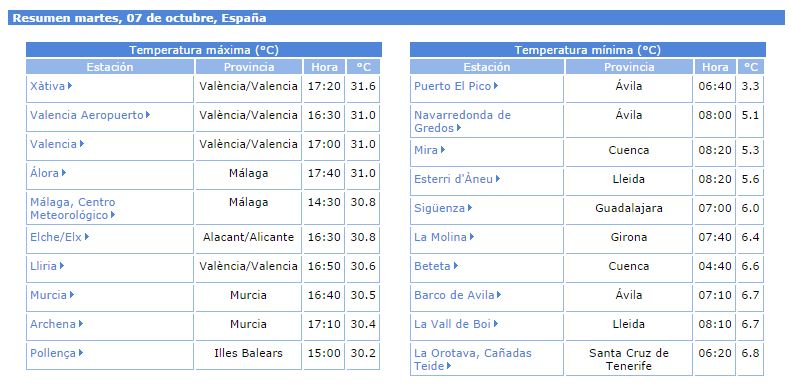Screen dimensions: 792x389
Task: Open the Beteta station link
Action: 432,266
